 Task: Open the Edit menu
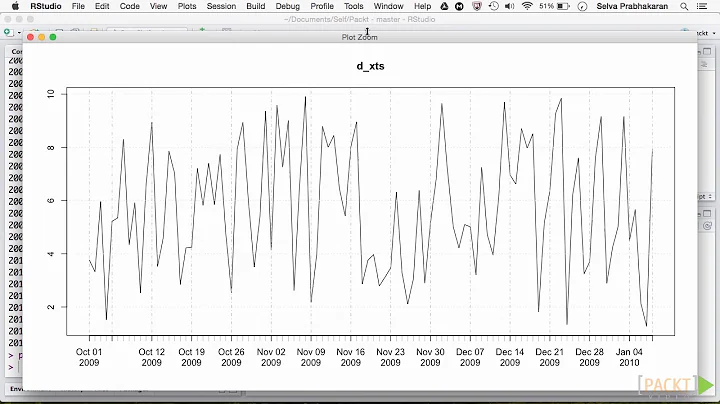[102, 6]
